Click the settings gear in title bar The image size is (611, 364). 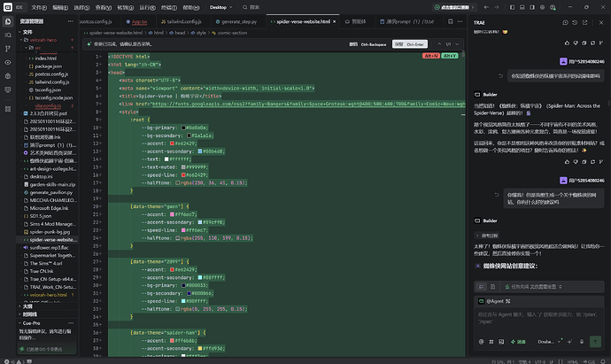pos(543,7)
